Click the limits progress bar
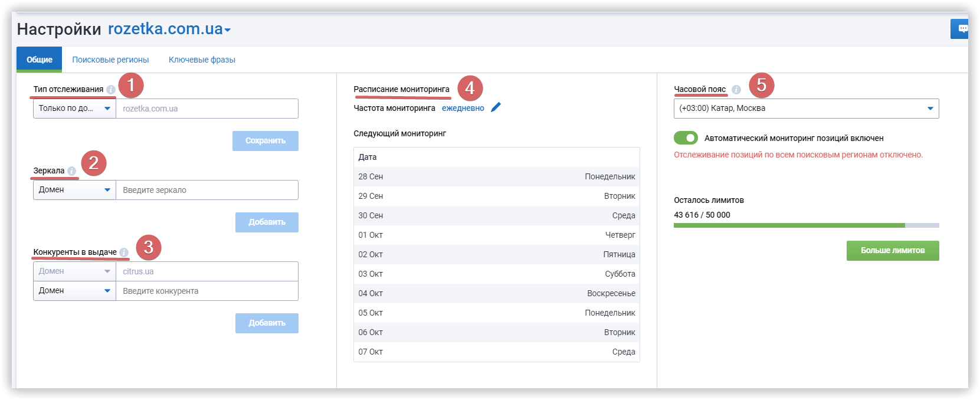The height and width of the screenshot is (400, 980). (x=806, y=225)
